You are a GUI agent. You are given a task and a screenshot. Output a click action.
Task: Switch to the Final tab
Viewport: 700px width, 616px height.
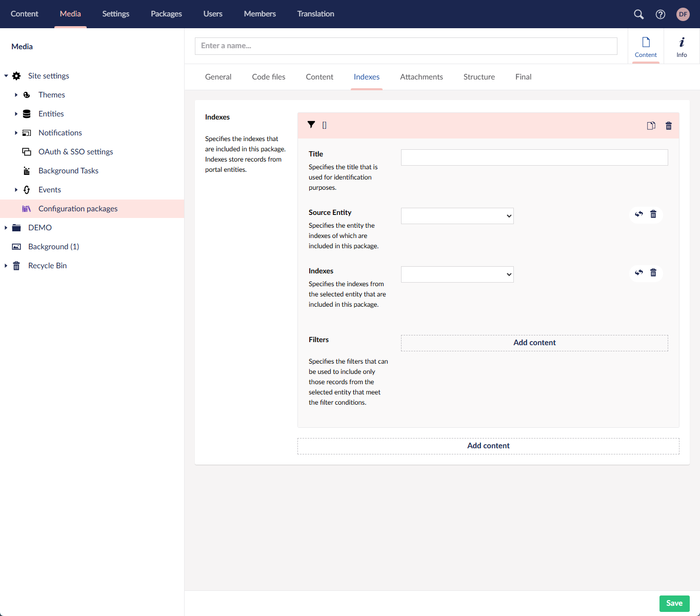click(x=523, y=77)
